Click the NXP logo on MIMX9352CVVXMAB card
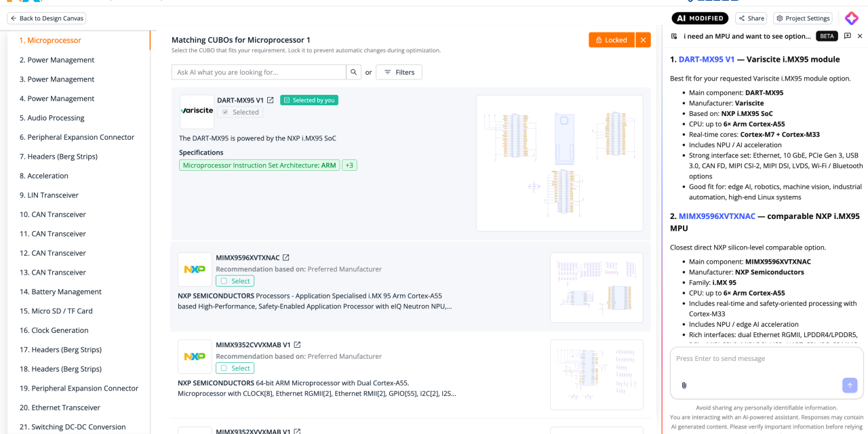This screenshot has width=868, height=434. (195, 357)
